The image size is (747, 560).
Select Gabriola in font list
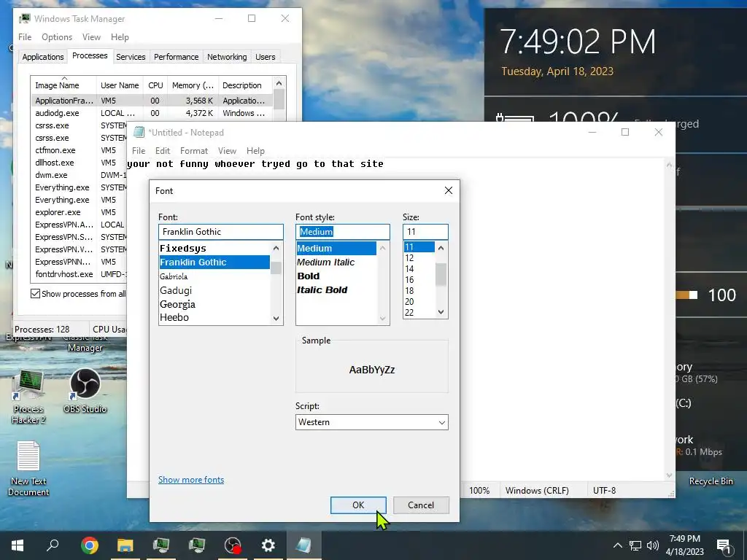[214, 276]
